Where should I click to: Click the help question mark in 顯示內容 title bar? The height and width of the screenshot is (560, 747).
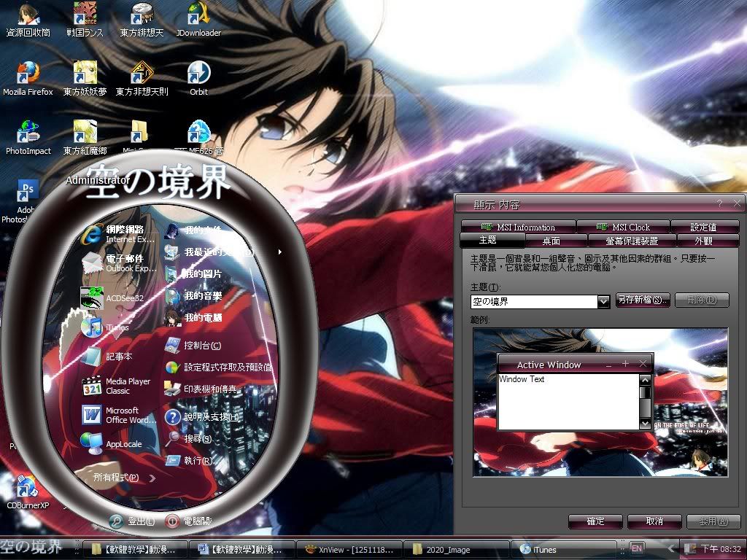[x=719, y=204]
